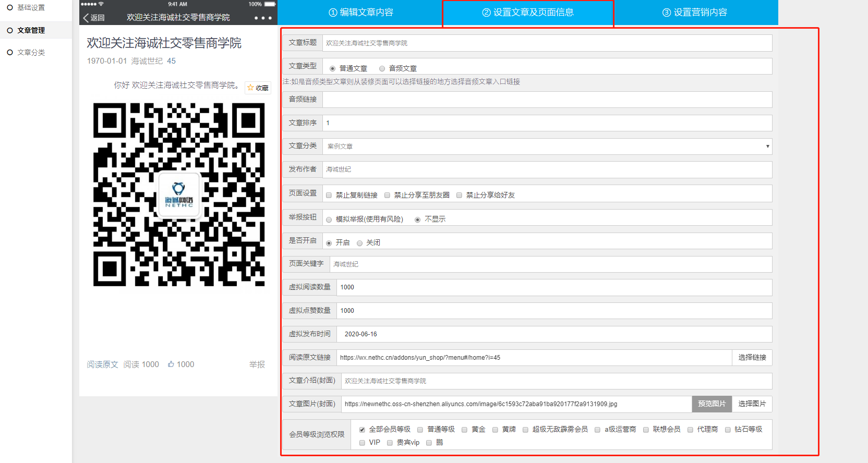Screen dimensions: 868x463
Task: Click 返回 in phone preview header
Action: coord(98,18)
